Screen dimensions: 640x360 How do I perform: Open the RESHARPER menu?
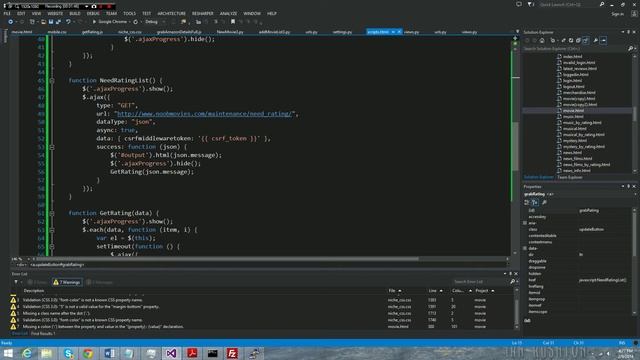click(202, 13)
